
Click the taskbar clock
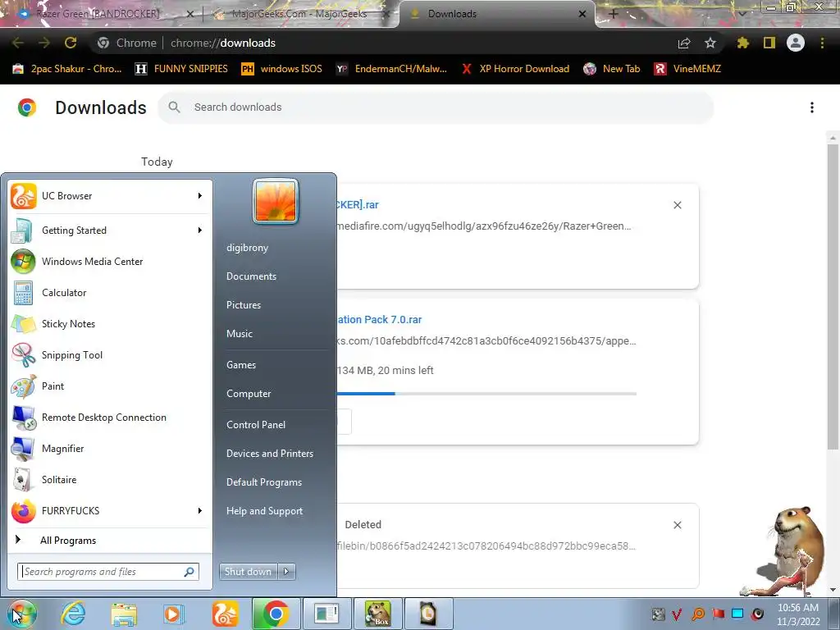pos(798,614)
